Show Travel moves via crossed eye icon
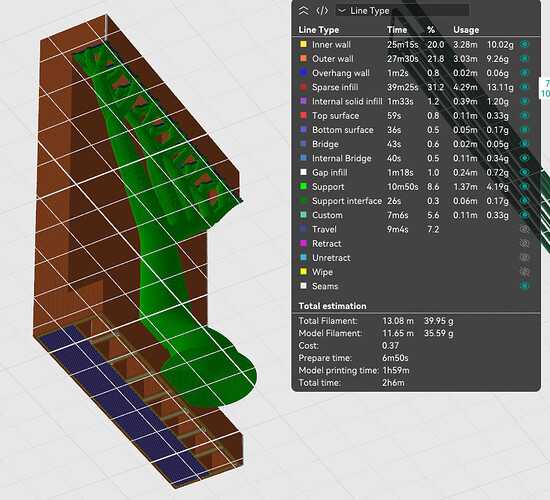This screenshot has width=550, height=500. tap(524, 229)
